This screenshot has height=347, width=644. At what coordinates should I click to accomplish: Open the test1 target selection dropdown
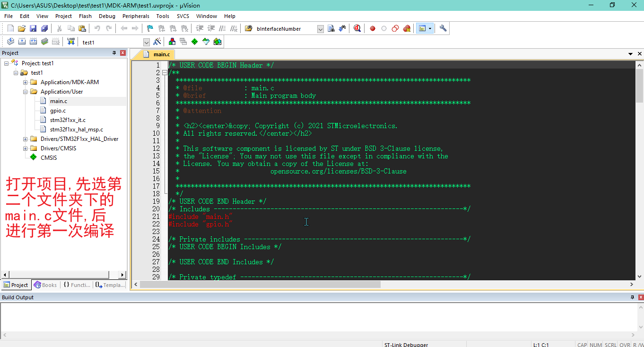click(x=147, y=42)
